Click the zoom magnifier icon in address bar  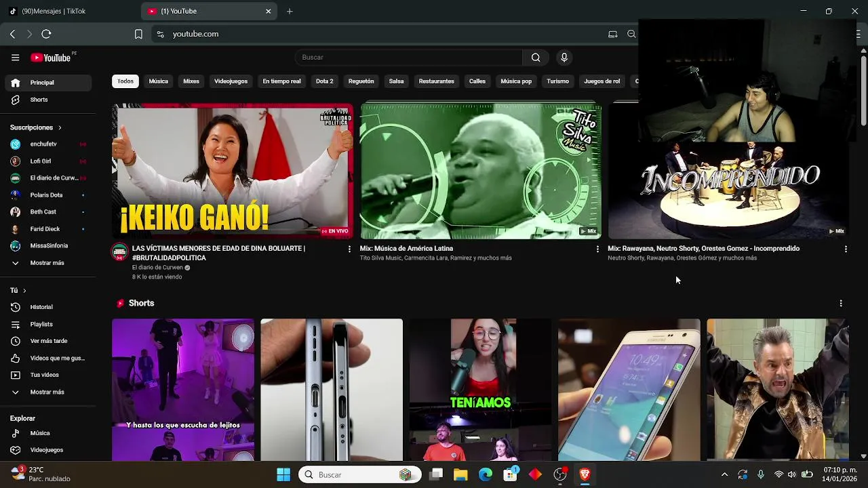(631, 34)
